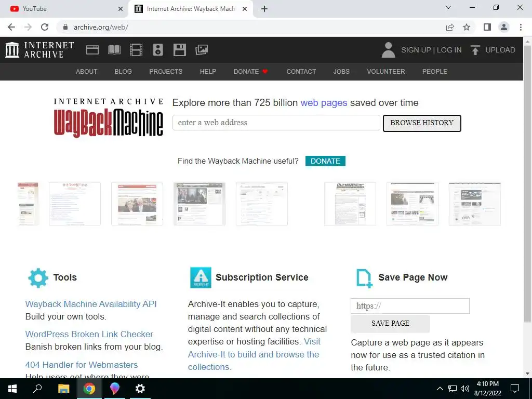Viewport: 532px width, 399px height.
Task: Click the BROWSE HISTORY button
Action: click(x=422, y=123)
